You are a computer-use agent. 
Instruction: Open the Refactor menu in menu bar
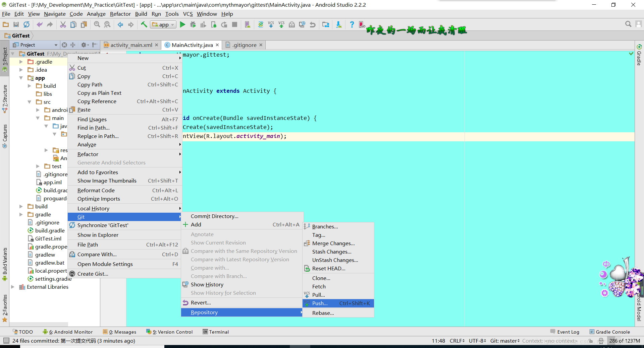point(120,14)
